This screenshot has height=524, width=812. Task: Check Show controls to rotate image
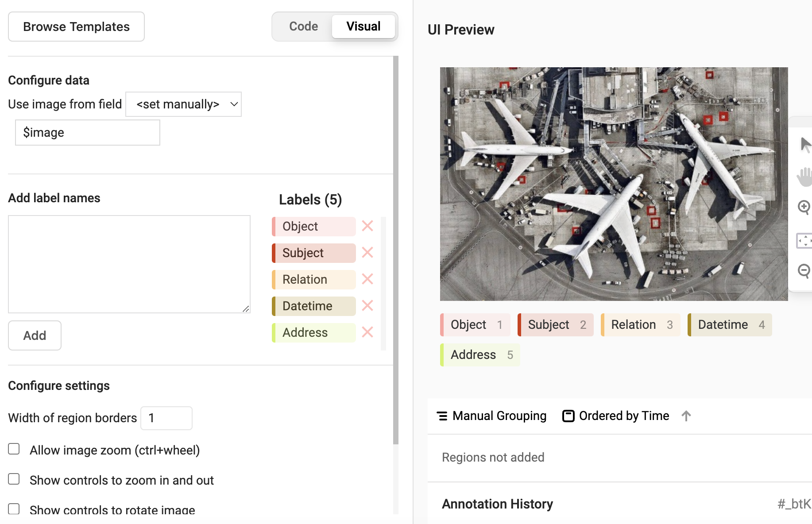14,509
